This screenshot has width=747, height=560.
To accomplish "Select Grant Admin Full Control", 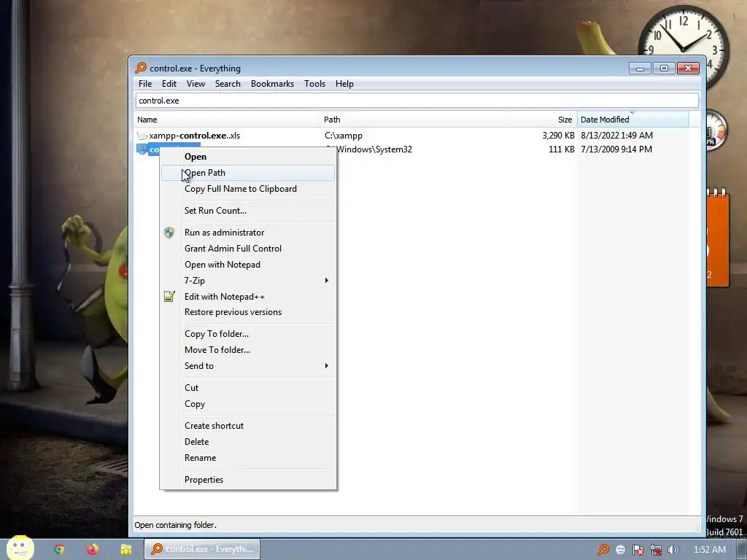I will coord(248,249).
